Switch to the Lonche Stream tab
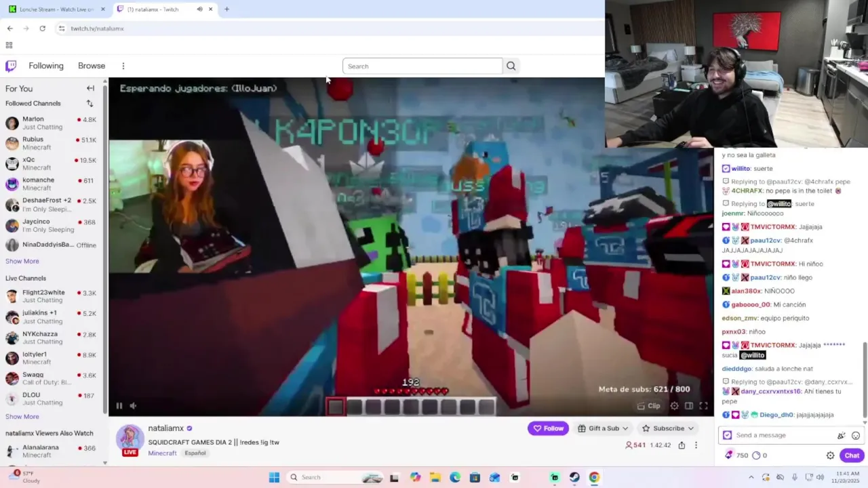868x488 pixels. [57, 9]
